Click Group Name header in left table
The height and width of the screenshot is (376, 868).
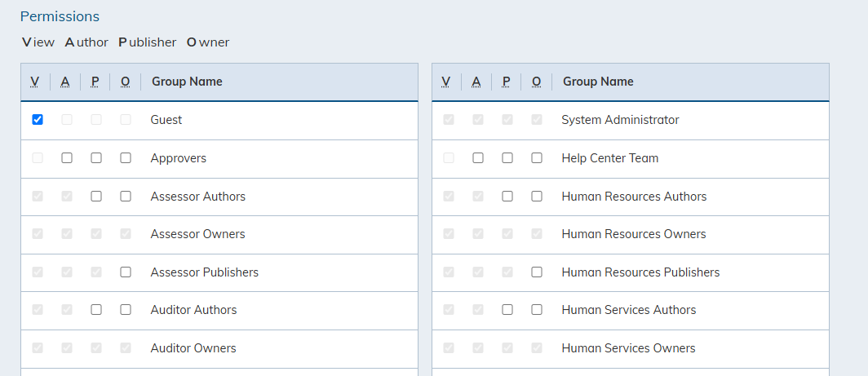pyautogui.click(x=187, y=82)
